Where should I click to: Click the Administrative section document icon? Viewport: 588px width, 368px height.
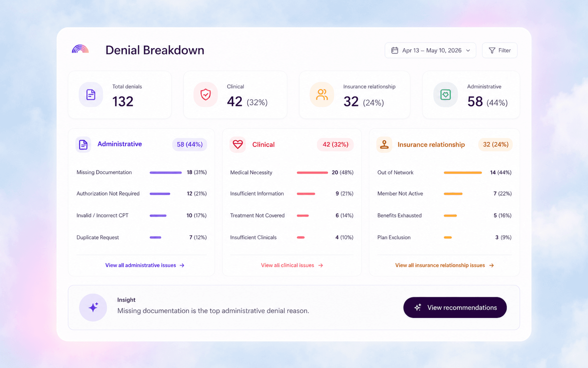83,145
